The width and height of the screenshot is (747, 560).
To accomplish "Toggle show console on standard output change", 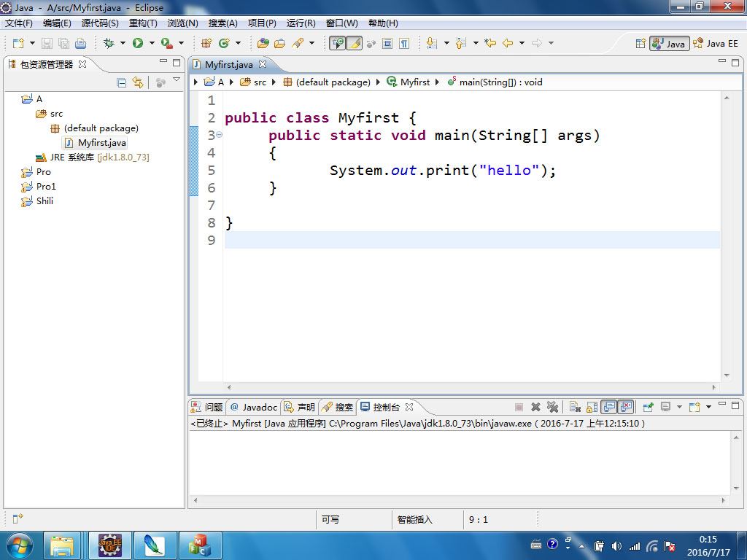I will (x=609, y=407).
